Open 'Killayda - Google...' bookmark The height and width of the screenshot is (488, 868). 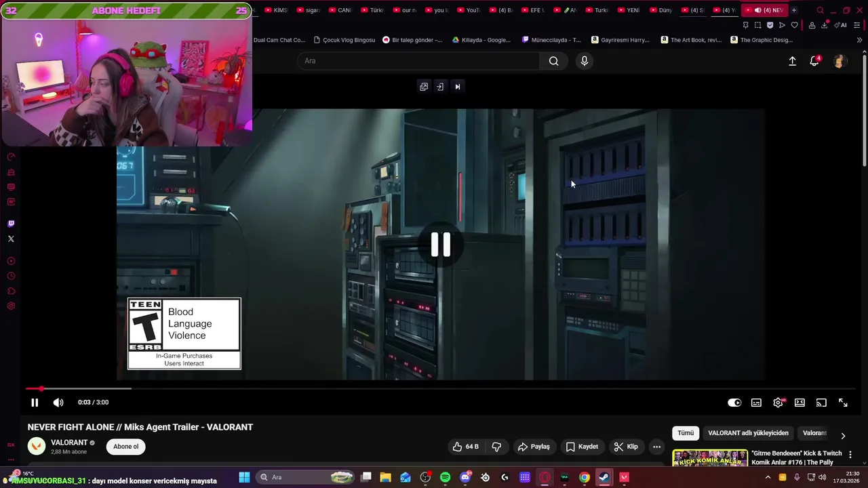(x=481, y=40)
